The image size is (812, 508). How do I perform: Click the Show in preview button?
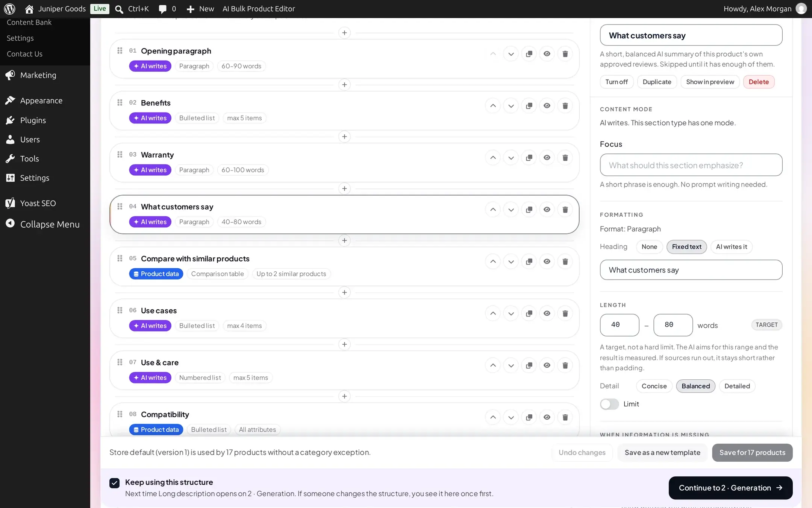coord(710,82)
